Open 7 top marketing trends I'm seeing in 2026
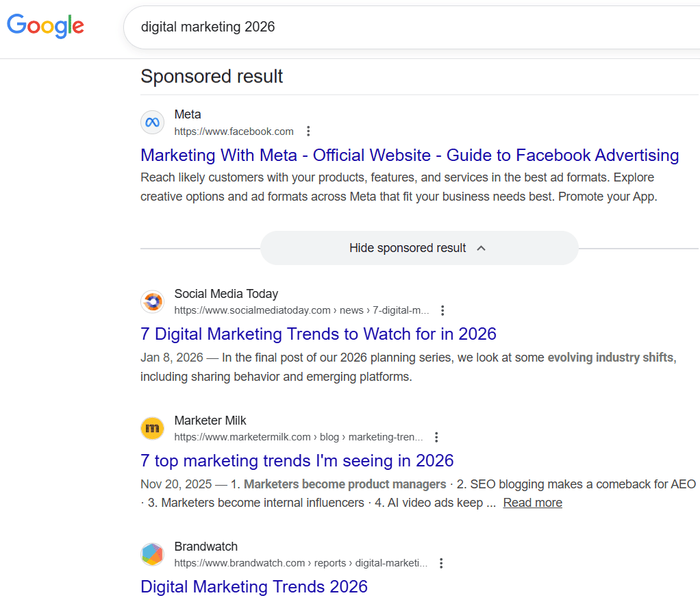 click(x=297, y=460)
